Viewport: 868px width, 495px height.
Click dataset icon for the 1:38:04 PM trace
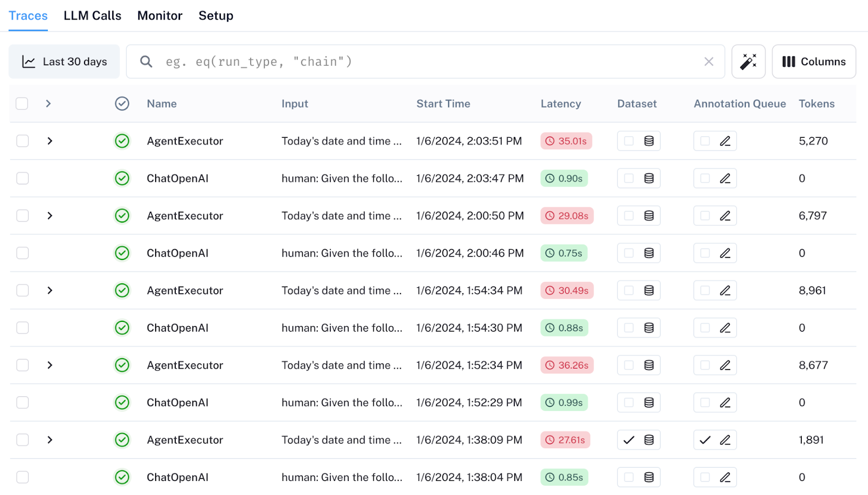[x=649, y=478]
